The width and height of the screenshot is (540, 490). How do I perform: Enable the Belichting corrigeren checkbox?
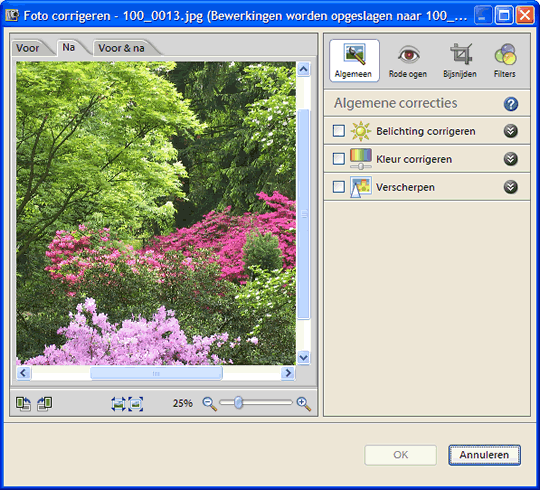tap(339, 131)
